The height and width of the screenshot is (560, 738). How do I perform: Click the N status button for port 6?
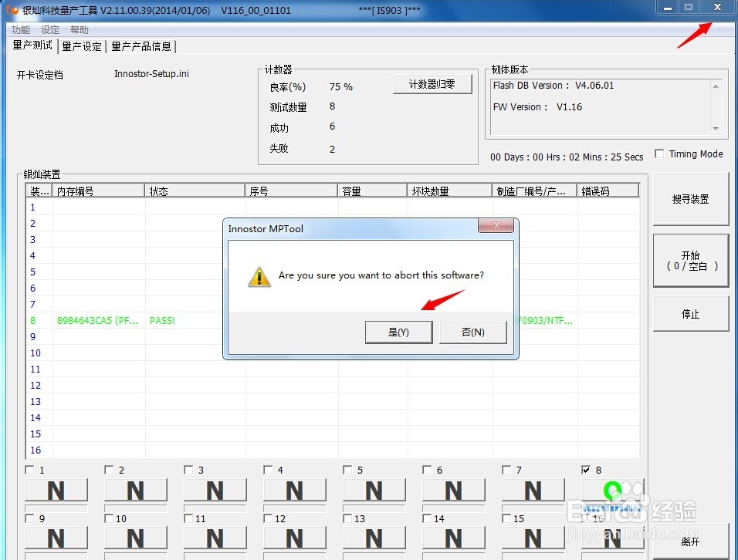(454, 491)
